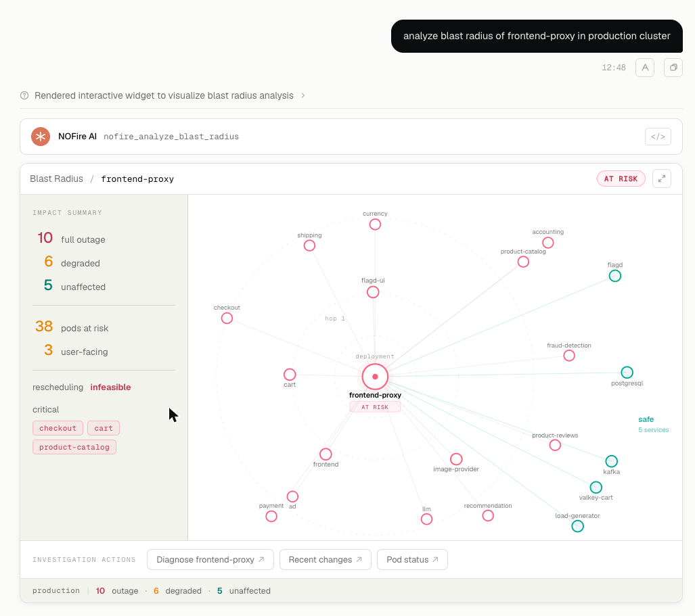
Task: Select the frontend-proxy center node
Action: 375,377
